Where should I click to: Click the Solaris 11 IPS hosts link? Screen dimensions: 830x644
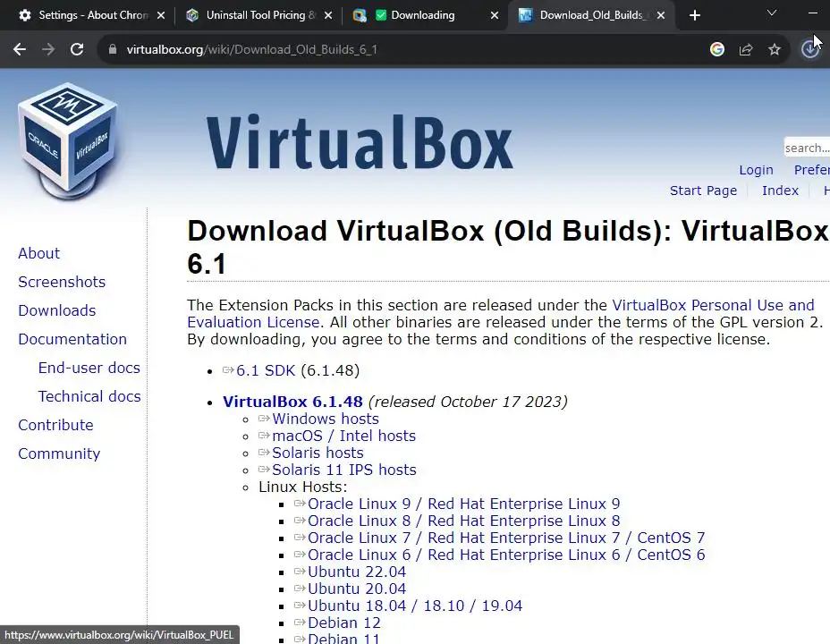tap(344, 470)
